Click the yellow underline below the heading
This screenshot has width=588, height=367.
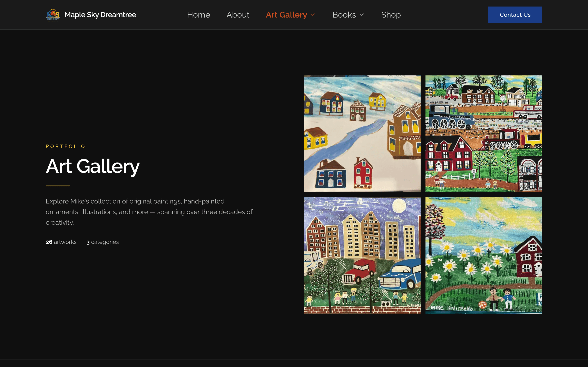pyautogui.click(x=58, y=186)
